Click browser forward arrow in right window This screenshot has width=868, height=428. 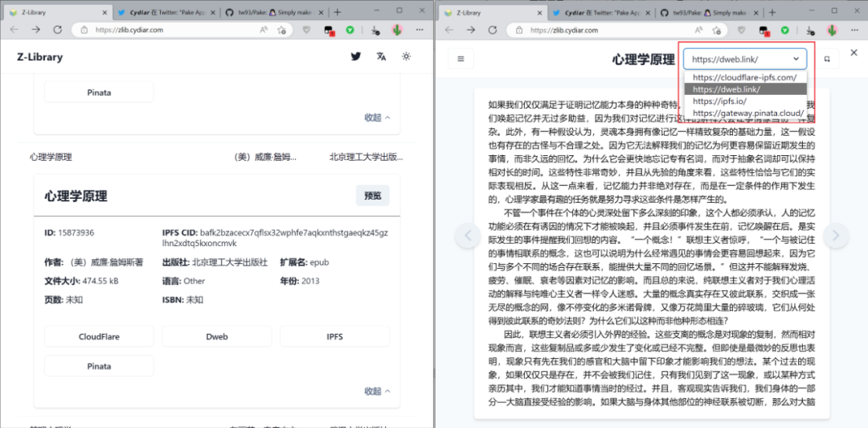[471, 30]
